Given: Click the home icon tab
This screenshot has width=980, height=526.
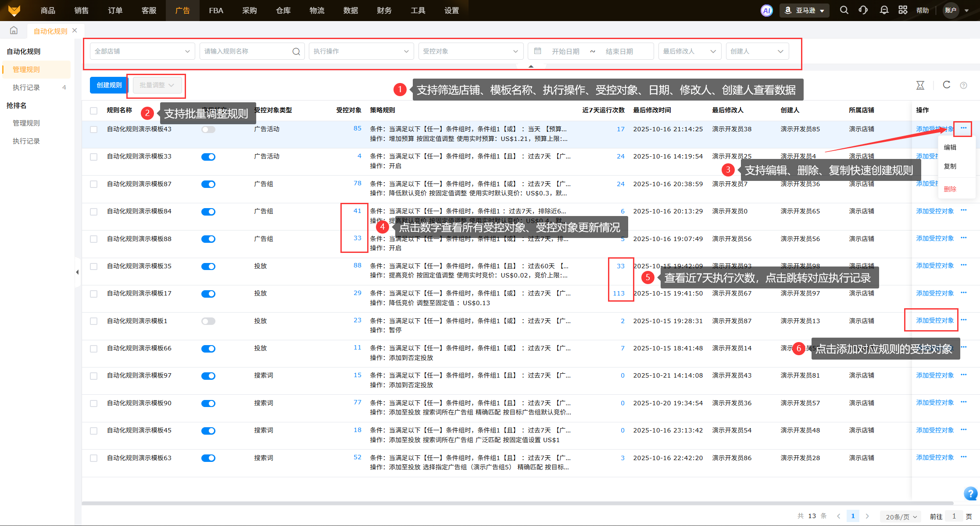Looking at the screenshot, I should (x=14, y=31).
